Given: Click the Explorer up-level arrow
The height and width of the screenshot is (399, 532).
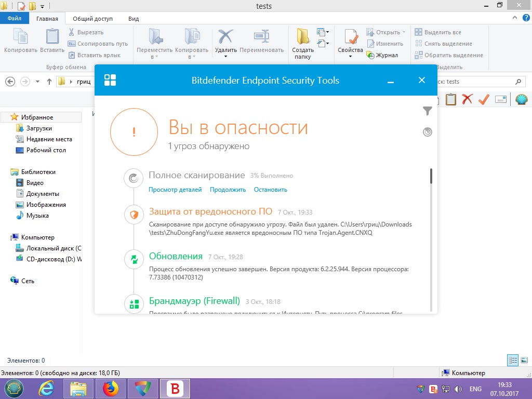Looking at the screenshot, I should coord(49,82).
